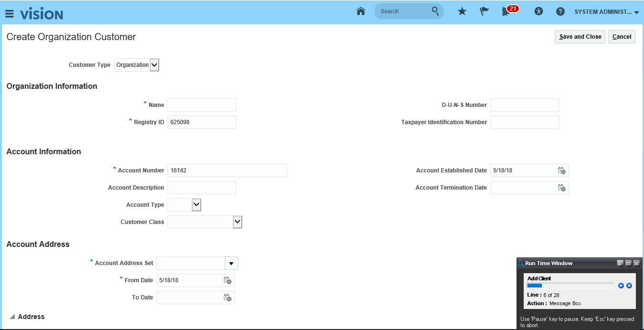Minimize the Run Time Window
644x330 pixels.
click(620, 263)
